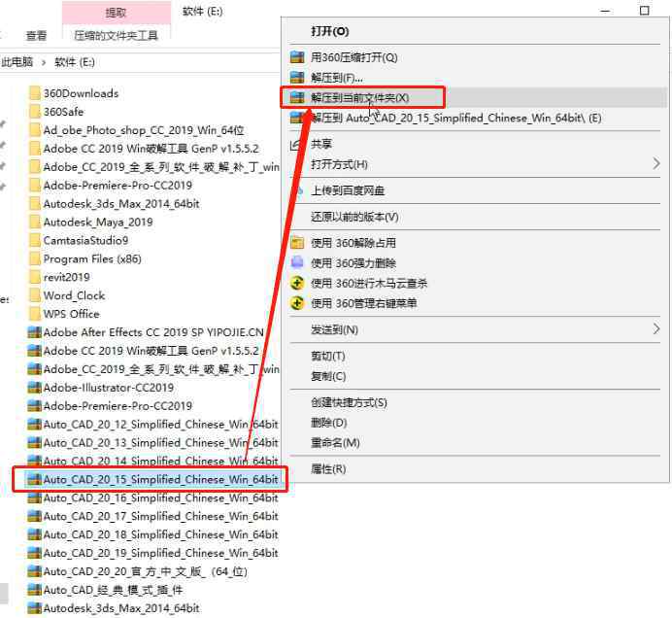Screen dimensions: 672x618
Task: Choose 删除(D) from menu
Action: pos(328,423)
